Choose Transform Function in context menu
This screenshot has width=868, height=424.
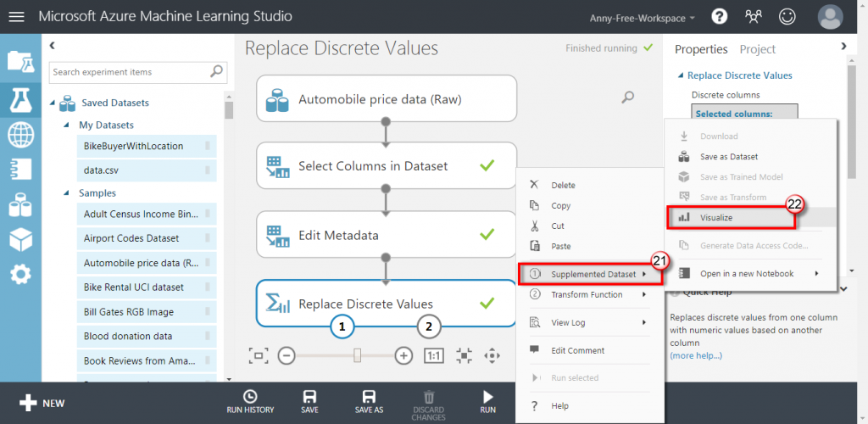(587, 294)
